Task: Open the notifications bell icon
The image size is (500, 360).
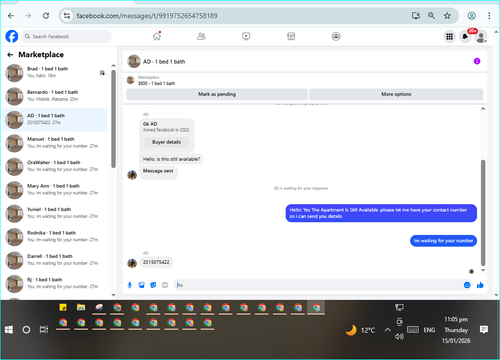Action: 465,36
